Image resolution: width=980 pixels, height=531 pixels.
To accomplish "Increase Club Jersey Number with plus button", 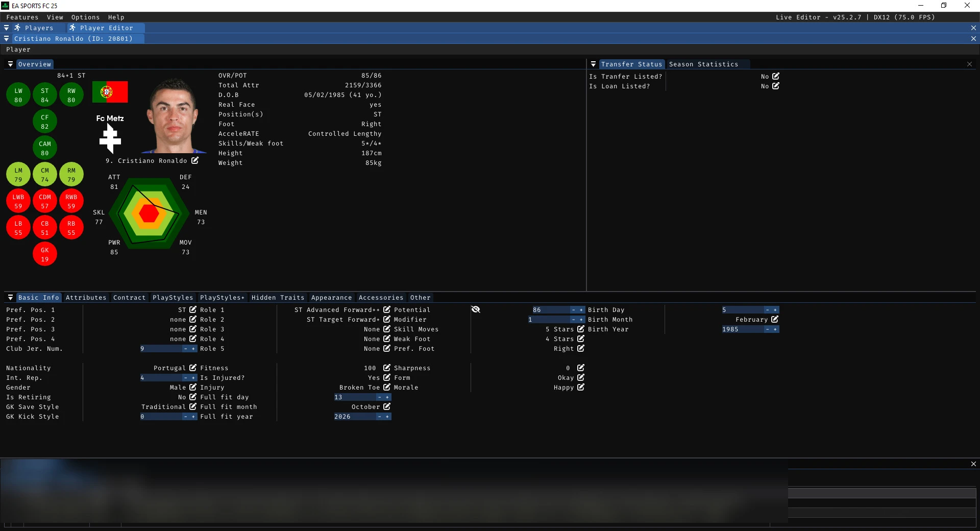I will (193, 349).
